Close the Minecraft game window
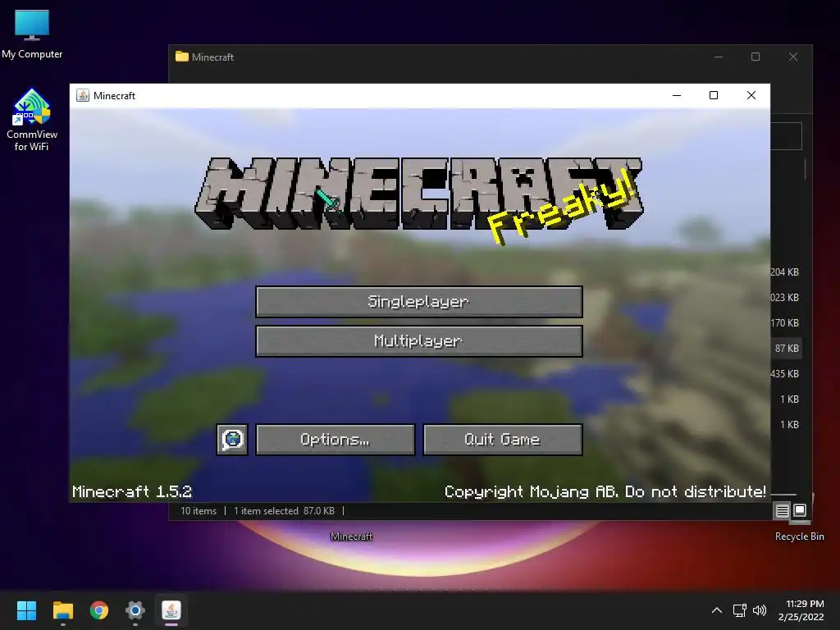This screenshot has width=840, height=630. [751, 95]
